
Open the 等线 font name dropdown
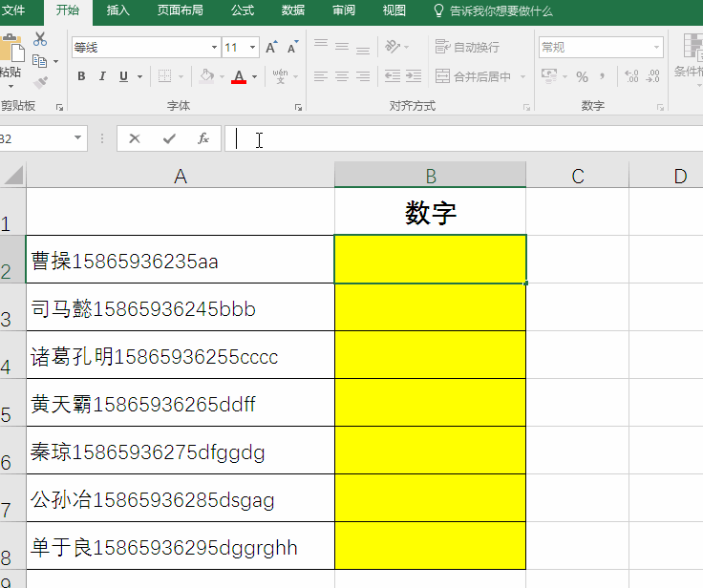pos(214,48)
